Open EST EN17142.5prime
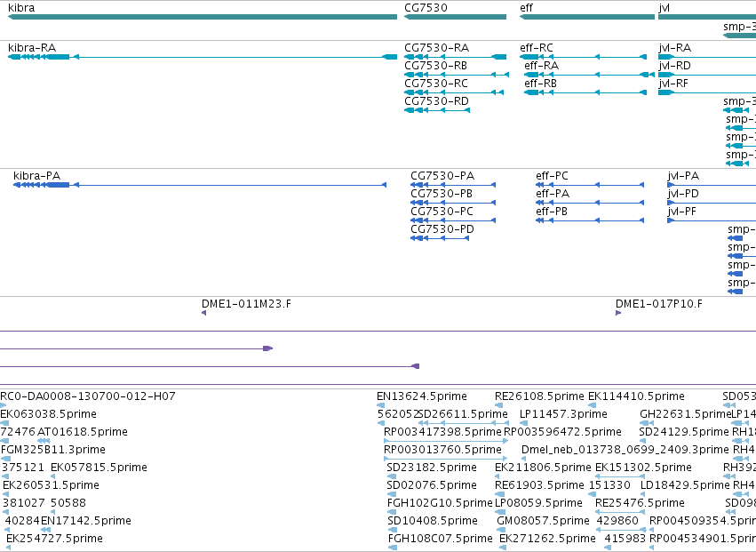 86,521
